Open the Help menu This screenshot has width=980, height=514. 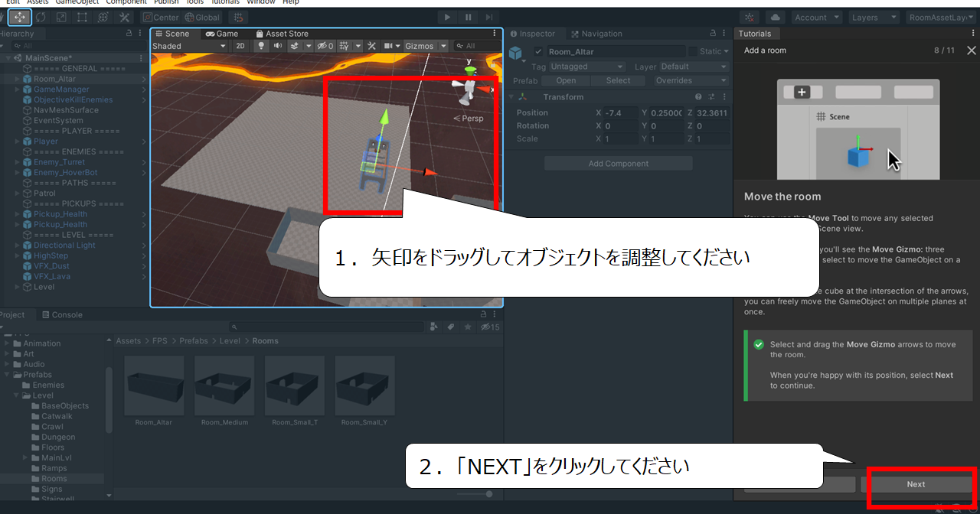tap(291, 2)
